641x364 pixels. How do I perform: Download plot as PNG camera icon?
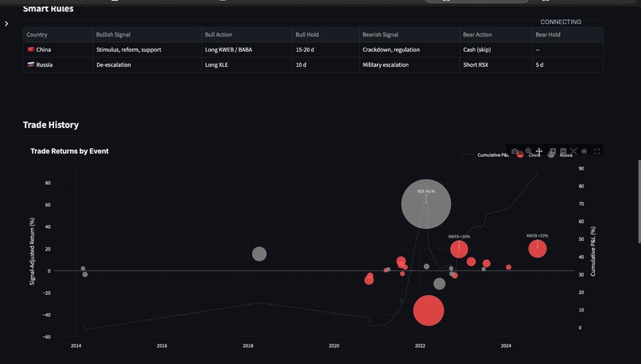coord(515,151)
